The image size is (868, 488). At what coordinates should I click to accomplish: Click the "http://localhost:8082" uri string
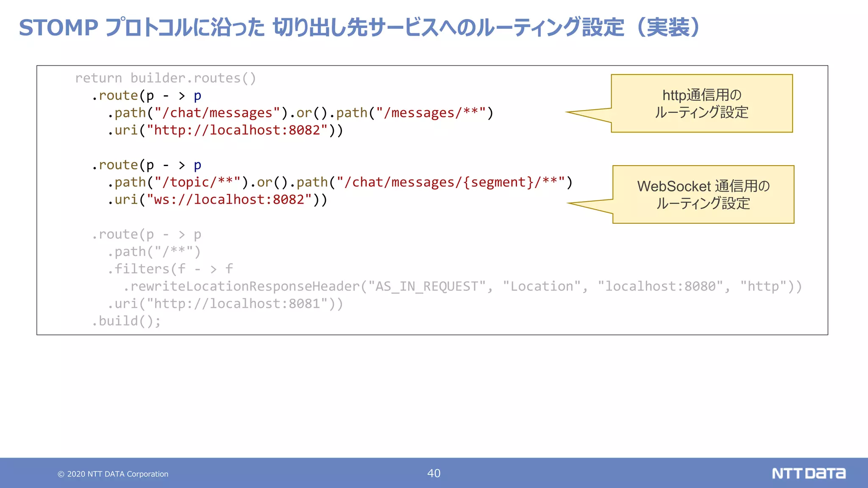[237, 130]
